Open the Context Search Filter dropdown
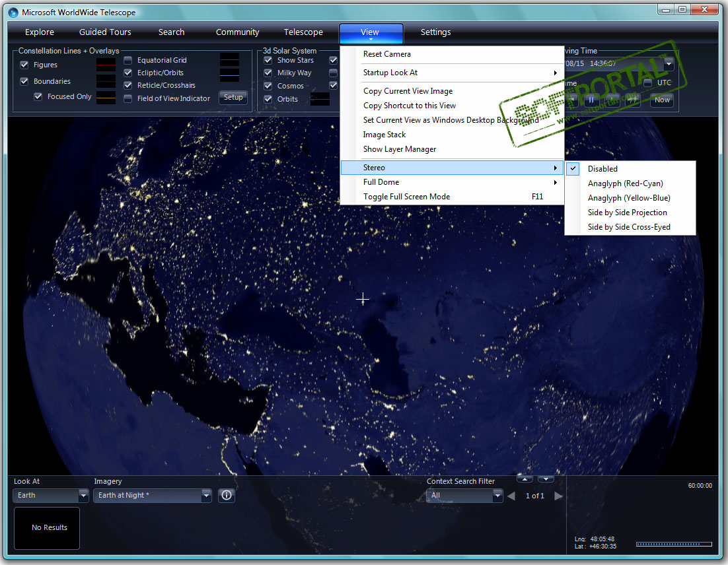 point(464,496)
